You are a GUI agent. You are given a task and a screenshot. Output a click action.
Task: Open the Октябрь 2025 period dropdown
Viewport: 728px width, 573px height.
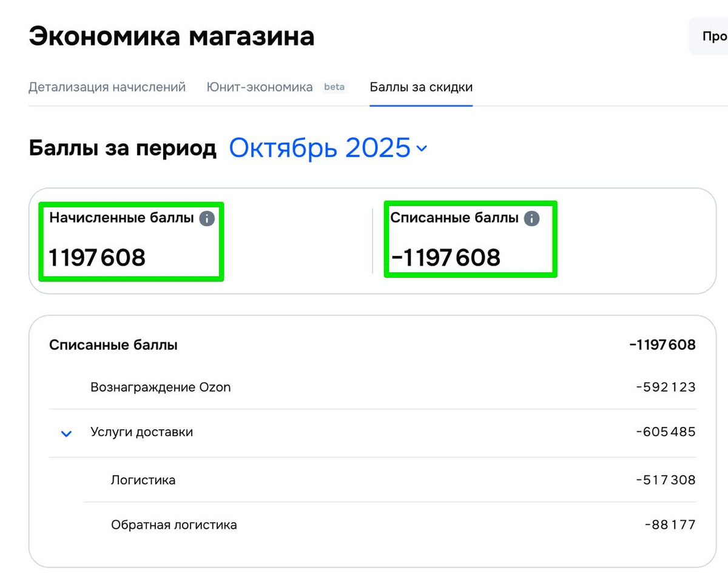coord(328,148)
